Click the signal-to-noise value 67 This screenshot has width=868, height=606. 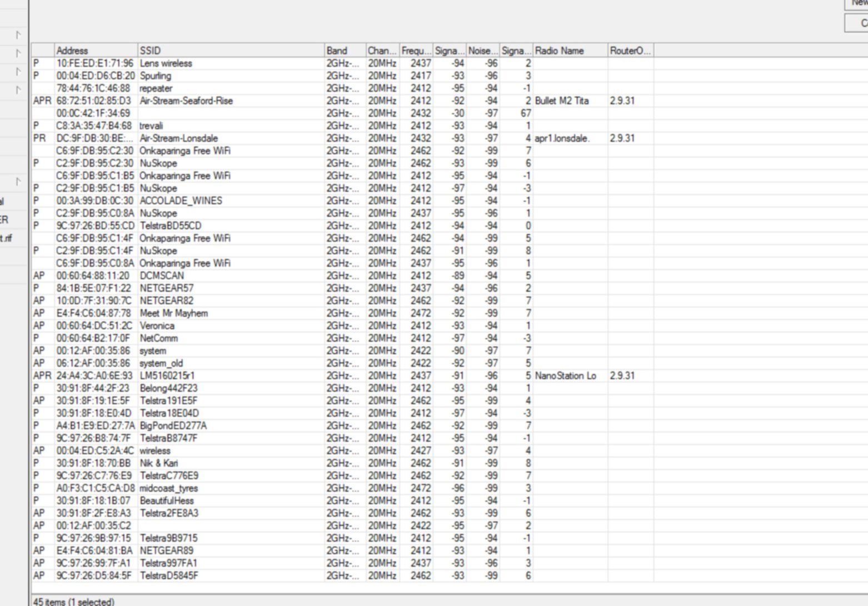click(526, 113)
